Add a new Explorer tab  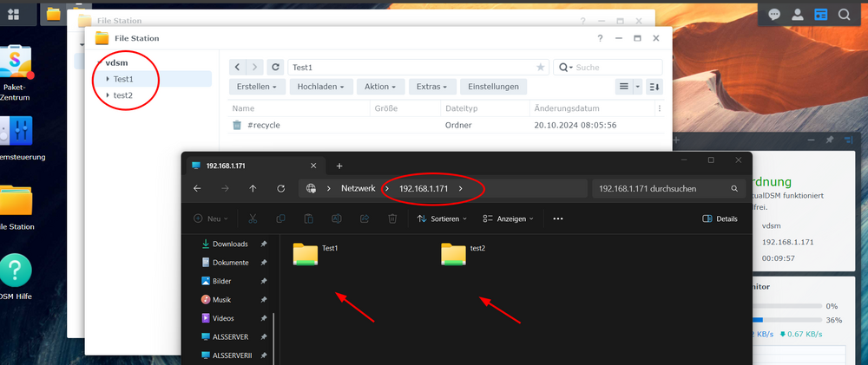click(x=339, y=166)
